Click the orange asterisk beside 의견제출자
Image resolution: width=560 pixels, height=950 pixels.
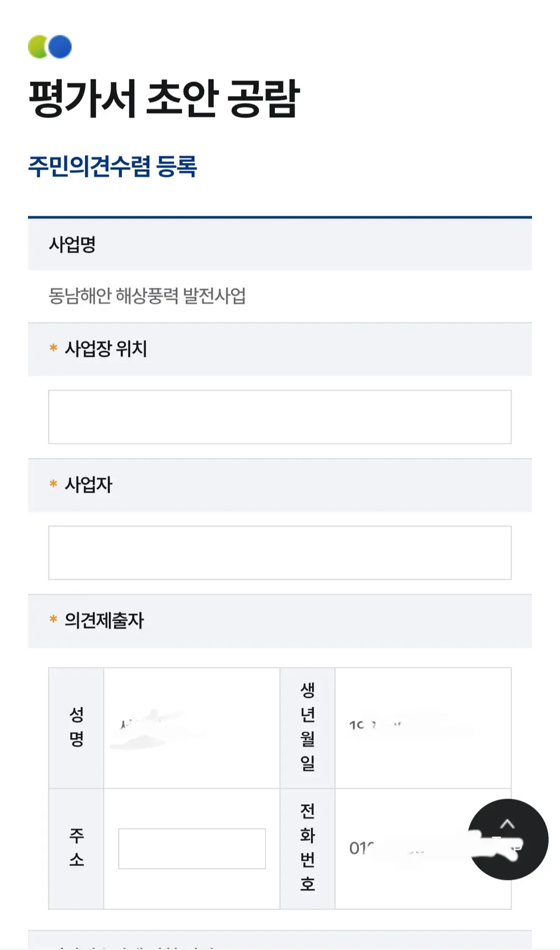53,619
